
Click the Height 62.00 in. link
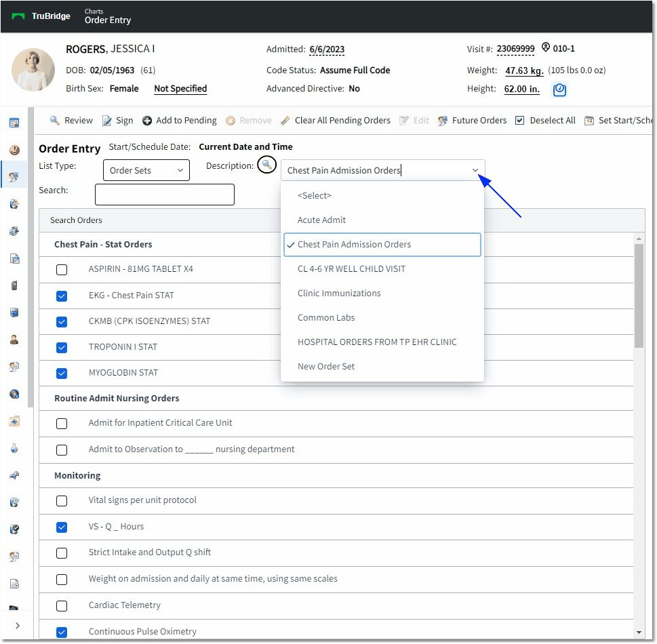coord(521,89)
